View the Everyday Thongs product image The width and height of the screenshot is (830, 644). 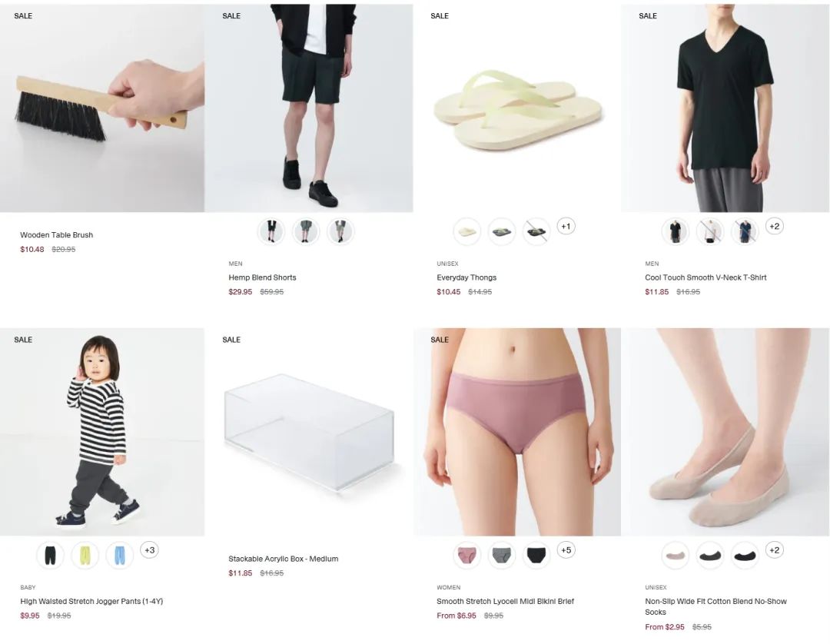point(517,108)
